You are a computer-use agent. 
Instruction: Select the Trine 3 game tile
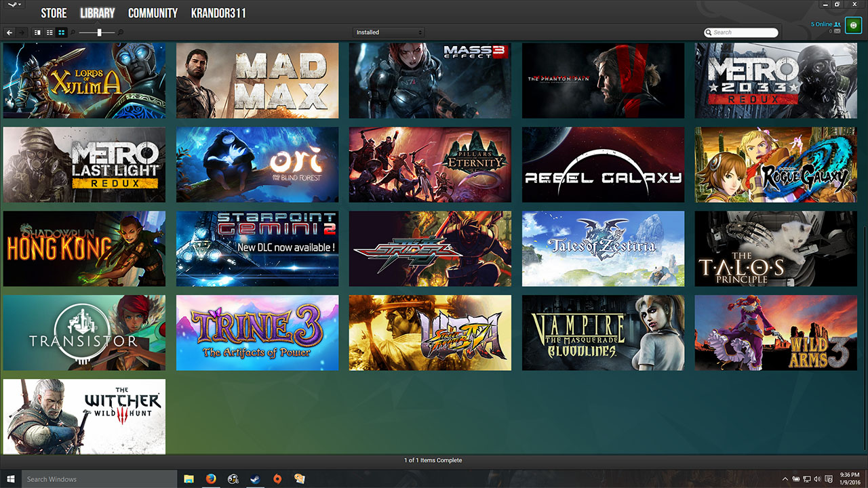click(257, 333)
